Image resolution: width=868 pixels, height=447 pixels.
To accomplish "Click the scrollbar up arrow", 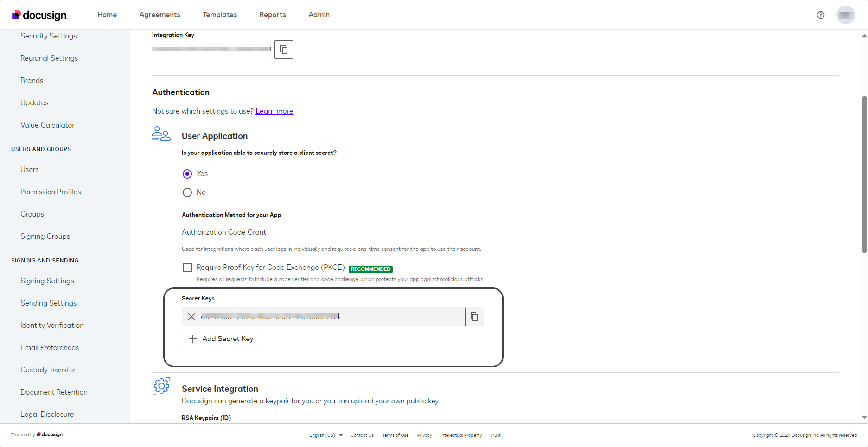I will click(864, 35).
